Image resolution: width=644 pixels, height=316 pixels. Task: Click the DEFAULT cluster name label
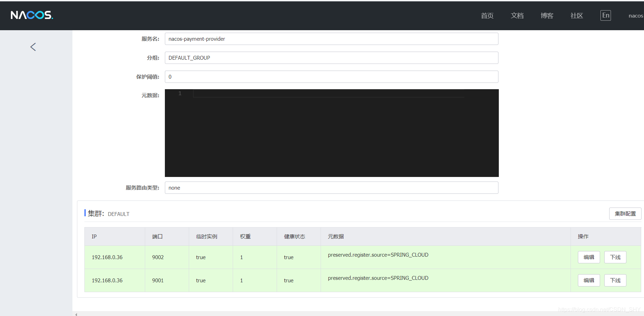118,214
